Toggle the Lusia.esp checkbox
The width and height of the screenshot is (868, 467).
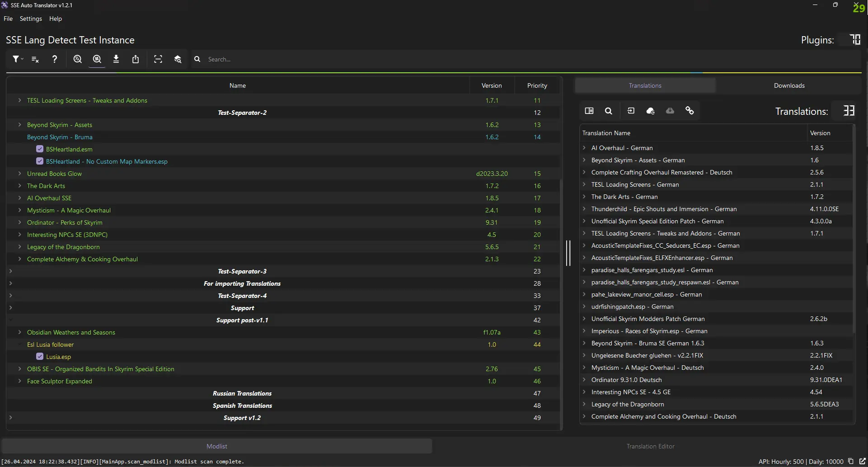click(40, 356)
